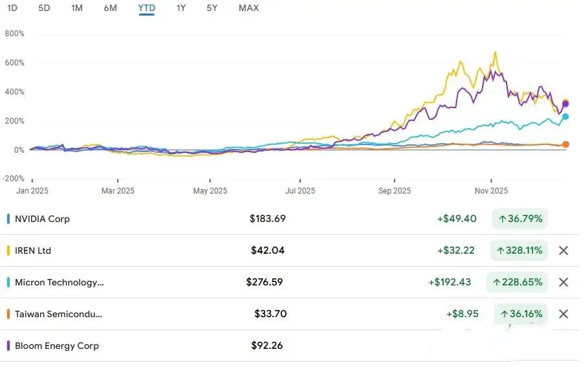The height and width of the screenshot is (367, 588).
Task: Remove IREN Ltd from comparison
Action: [x=563, y=250]
